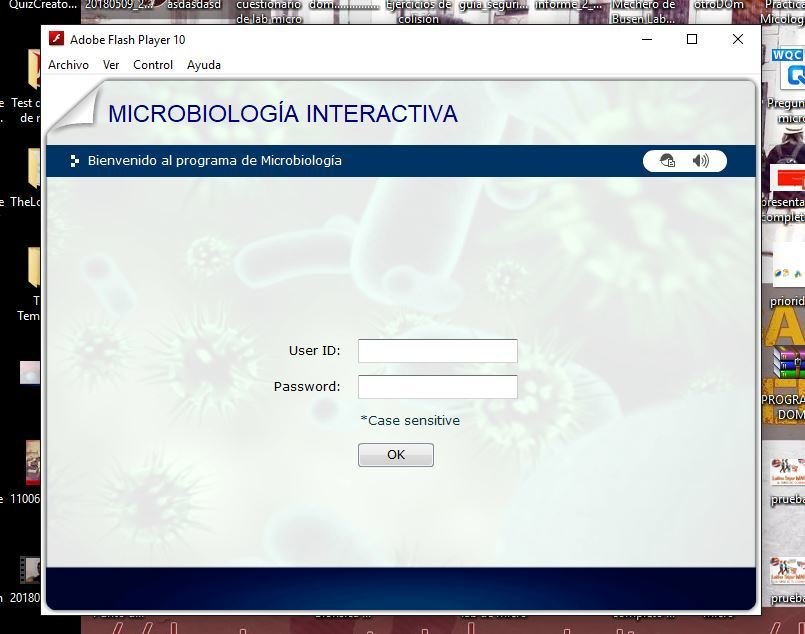This screenshot has height=634, width=805.
Task: Click the Bienvenido al programa de Microbiología text
Action: point(215,161)
